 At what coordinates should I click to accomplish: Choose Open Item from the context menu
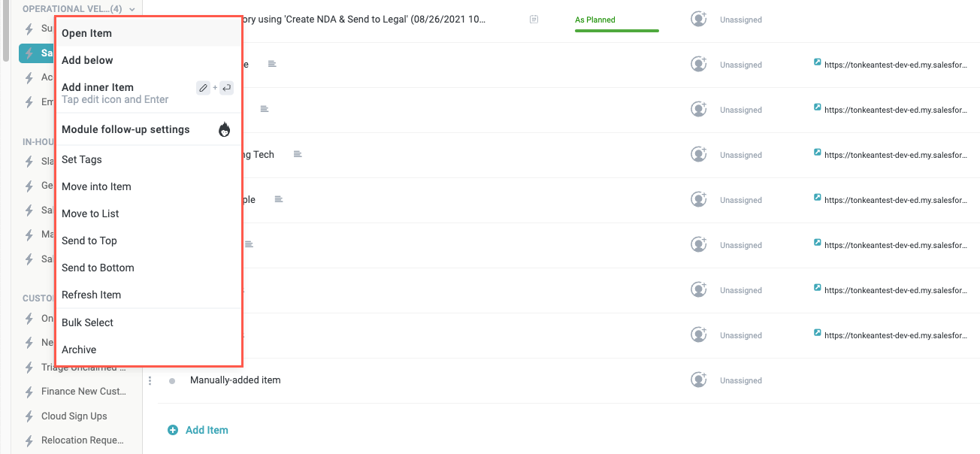click(x=86, y=33)
